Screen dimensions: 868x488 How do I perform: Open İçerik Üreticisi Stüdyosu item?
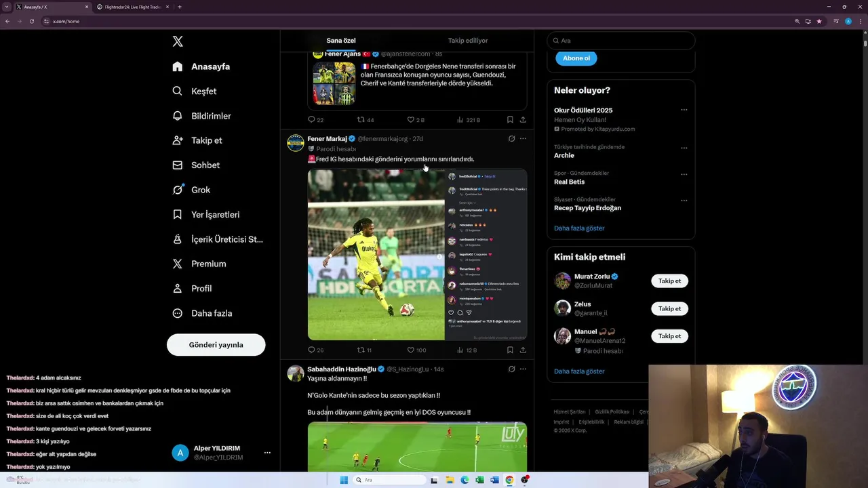coord(218,239)
